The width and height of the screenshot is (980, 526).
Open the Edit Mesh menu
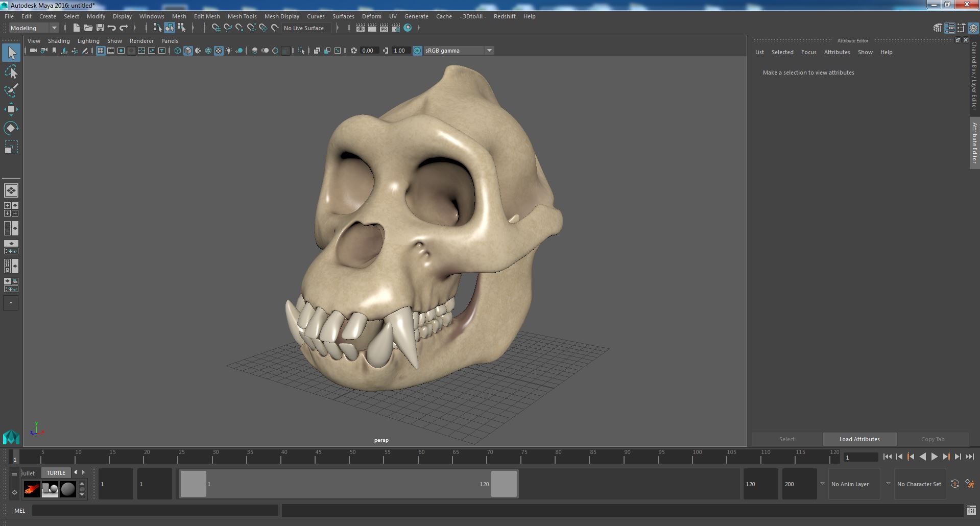click(x=207, y=16)
